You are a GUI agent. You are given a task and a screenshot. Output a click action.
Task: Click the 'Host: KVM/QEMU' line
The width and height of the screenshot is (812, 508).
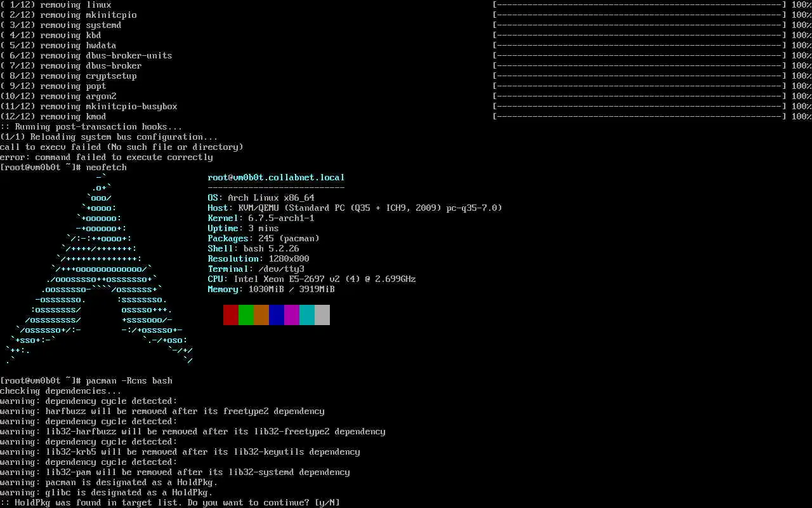click(355, 208)
